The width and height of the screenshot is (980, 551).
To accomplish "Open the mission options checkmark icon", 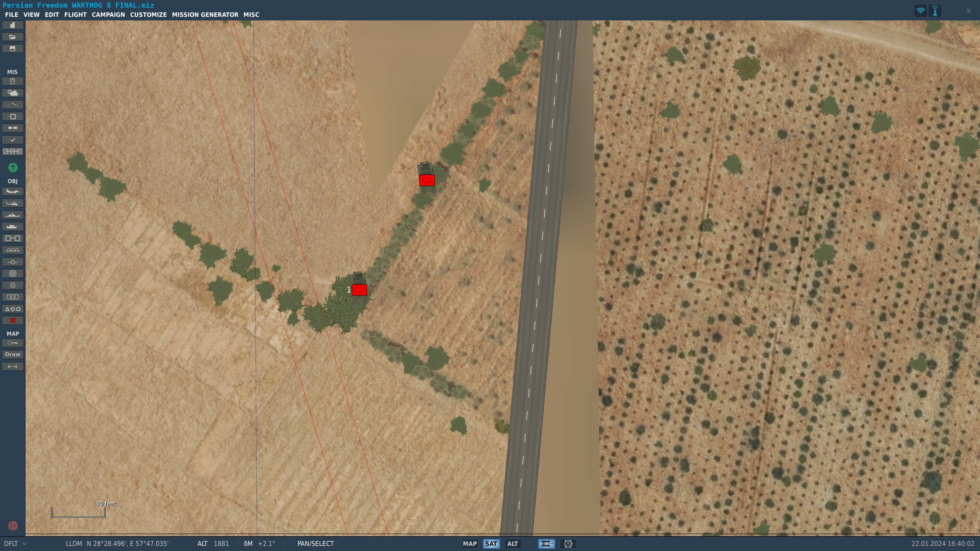I will coord(13,140).
